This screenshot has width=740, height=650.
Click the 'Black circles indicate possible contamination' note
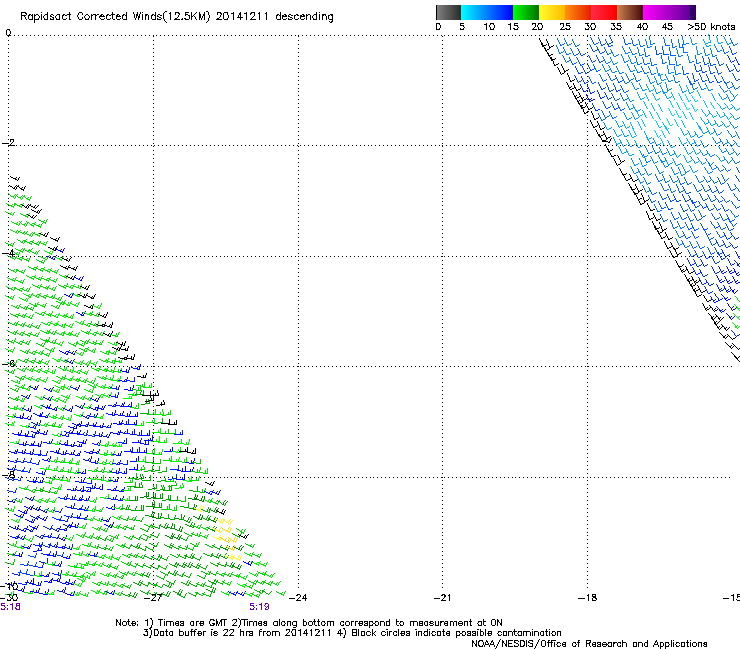point(456,633)
